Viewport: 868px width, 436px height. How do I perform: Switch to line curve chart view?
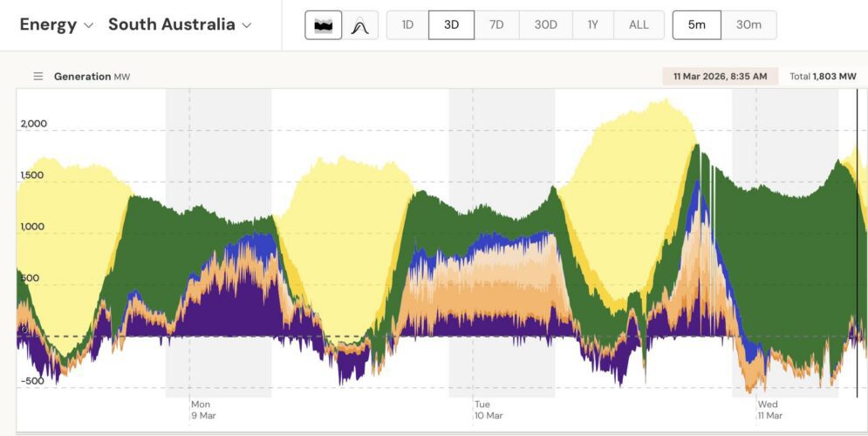359,25
